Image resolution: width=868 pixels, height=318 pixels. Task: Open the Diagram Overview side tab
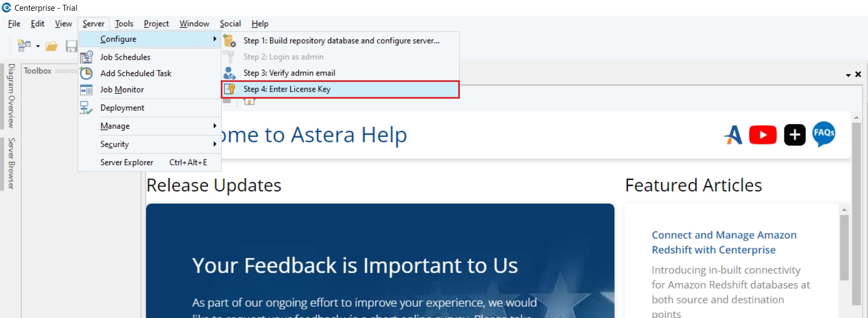point(11,96)
